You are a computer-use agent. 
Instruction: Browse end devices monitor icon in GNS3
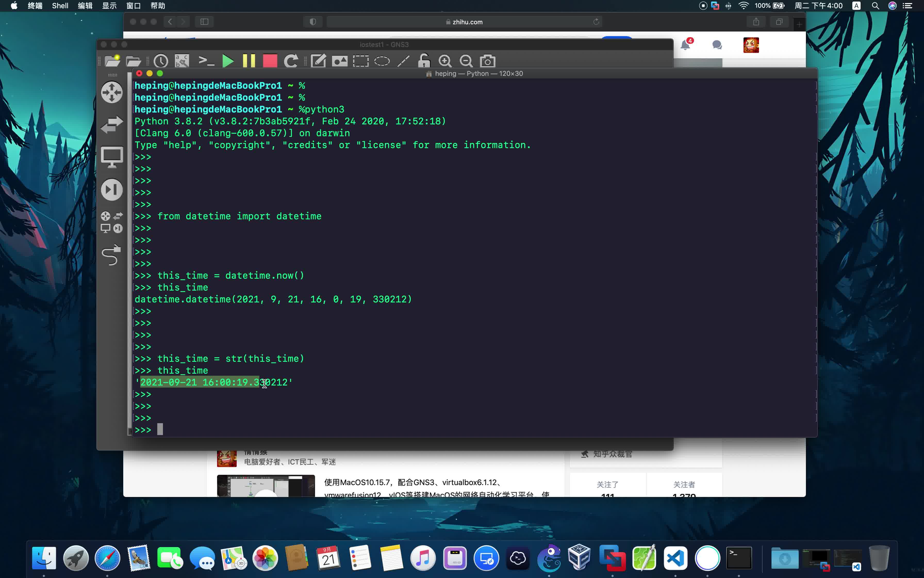tap(112, 157)
